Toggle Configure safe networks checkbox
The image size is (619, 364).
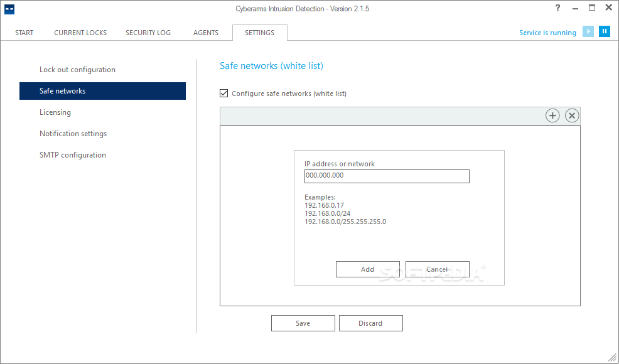click(224, 93)
